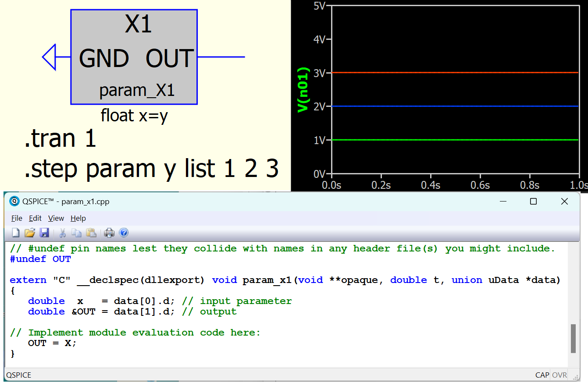Click the ground triangle symbol on schematic

pos(50,57)
